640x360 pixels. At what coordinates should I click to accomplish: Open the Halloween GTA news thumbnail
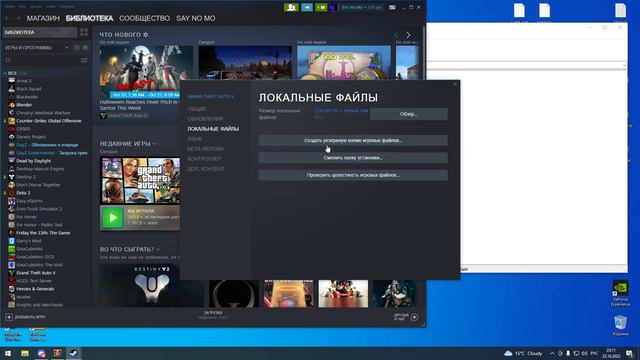coord(140,71)
